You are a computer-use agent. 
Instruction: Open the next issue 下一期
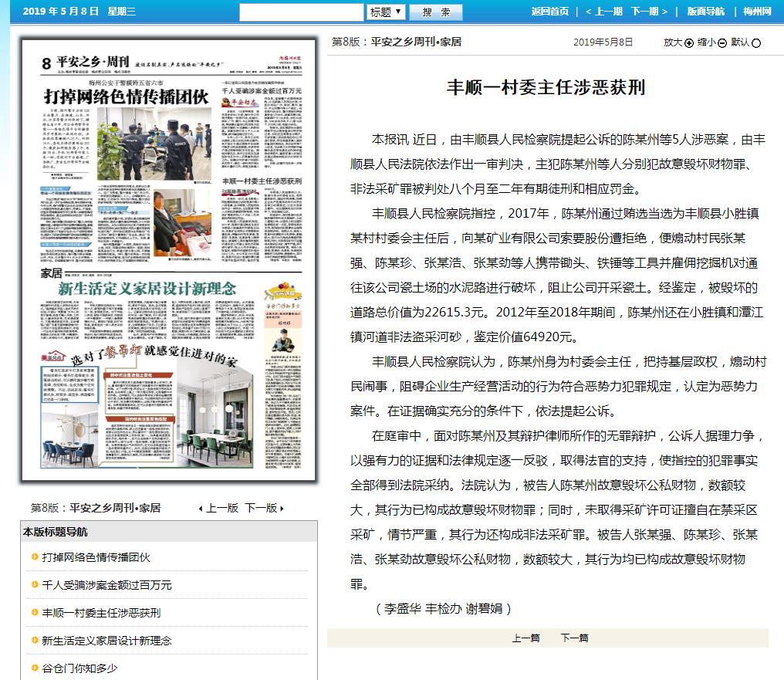(x=649, y=12)
